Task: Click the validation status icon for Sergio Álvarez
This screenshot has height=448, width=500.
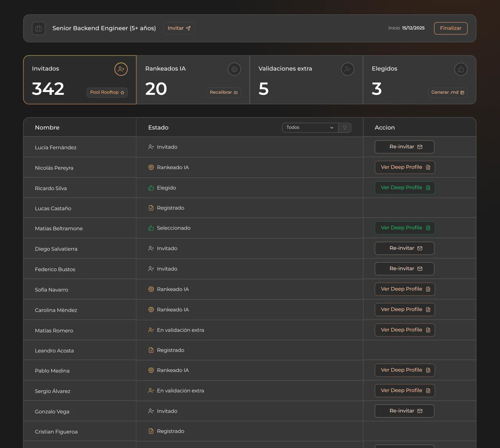Action: (x=151, y=391)
